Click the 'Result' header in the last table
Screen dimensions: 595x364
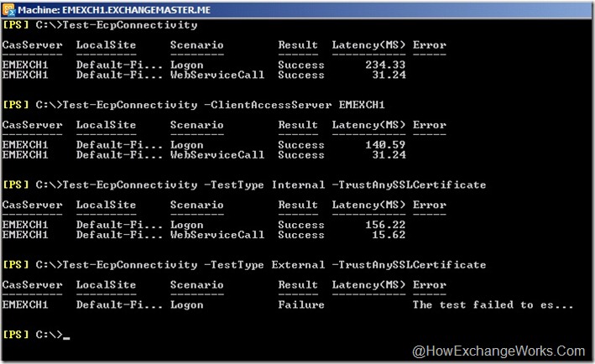click(297, 284)
